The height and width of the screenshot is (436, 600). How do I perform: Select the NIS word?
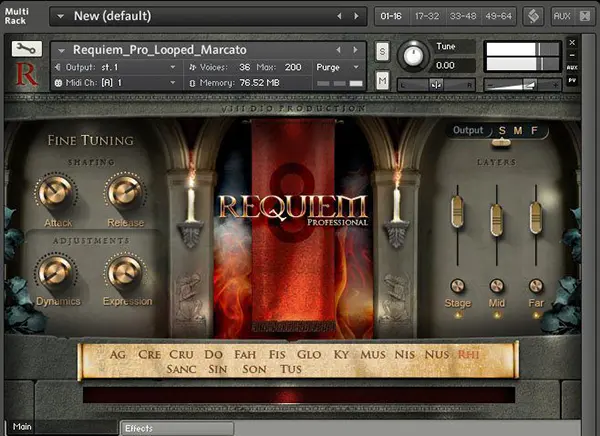[x=404, y=355]
